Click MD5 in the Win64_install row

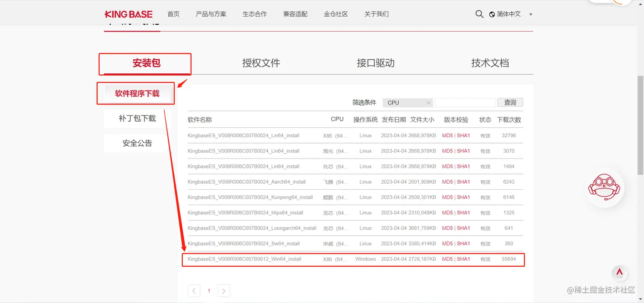pyautogui.click(x=448, y=259)
